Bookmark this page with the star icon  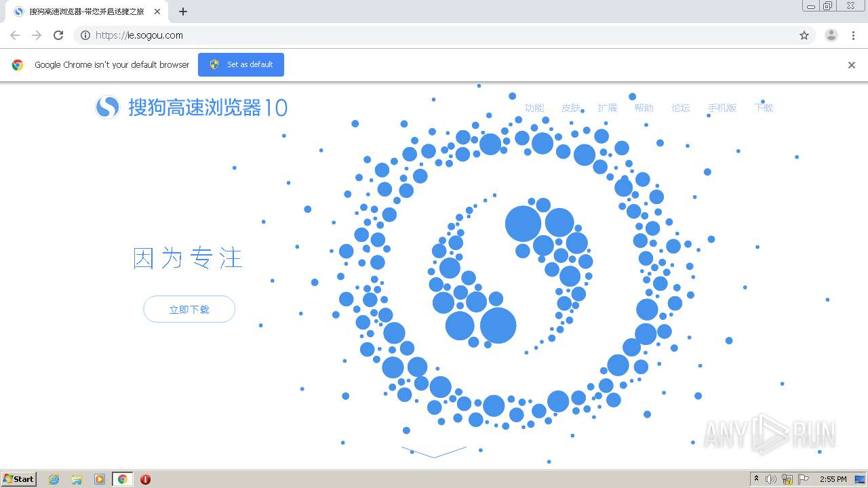(804, 35)
